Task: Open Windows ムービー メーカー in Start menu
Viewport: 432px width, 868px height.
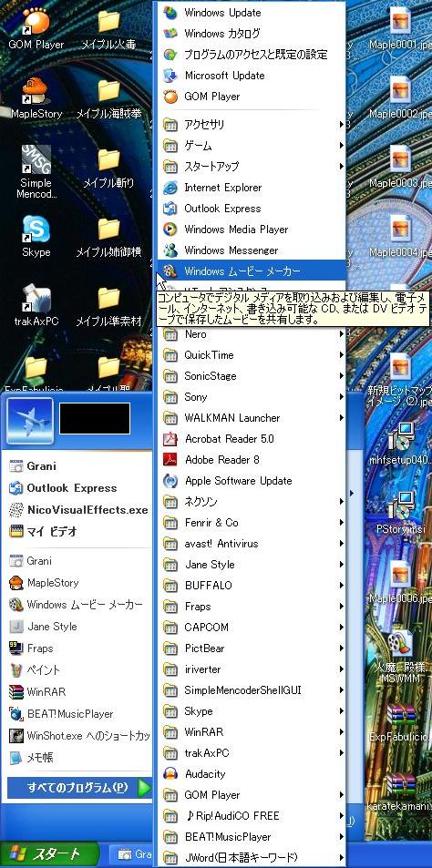Action: click(78, 605)
